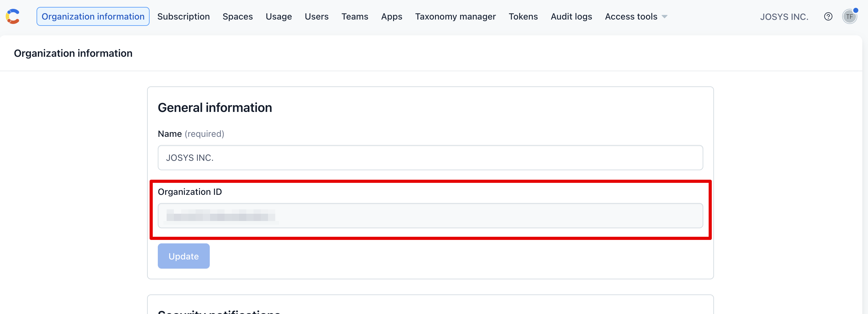Click the General information heading
This screenshot has width=868, height=314.
click(x=215, y=108)
